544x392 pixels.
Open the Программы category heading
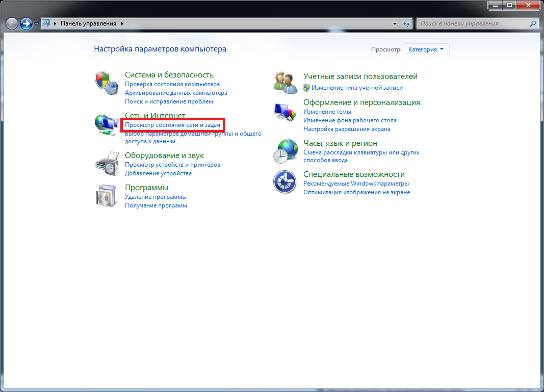(x=146, y=188)
